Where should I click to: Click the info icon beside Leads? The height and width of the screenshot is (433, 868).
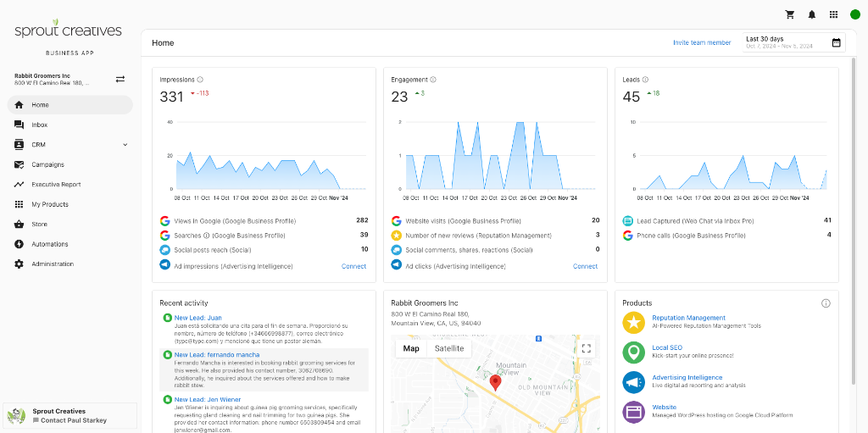(645, 80)
